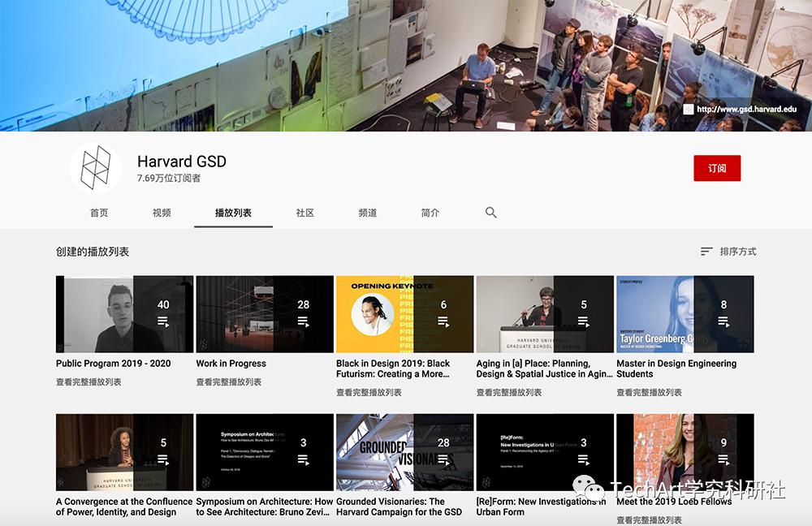Click playlist icon on Meet the 2019 Loeb Fellows
Viewport: 812px width, 526px height.
(723, 459)
